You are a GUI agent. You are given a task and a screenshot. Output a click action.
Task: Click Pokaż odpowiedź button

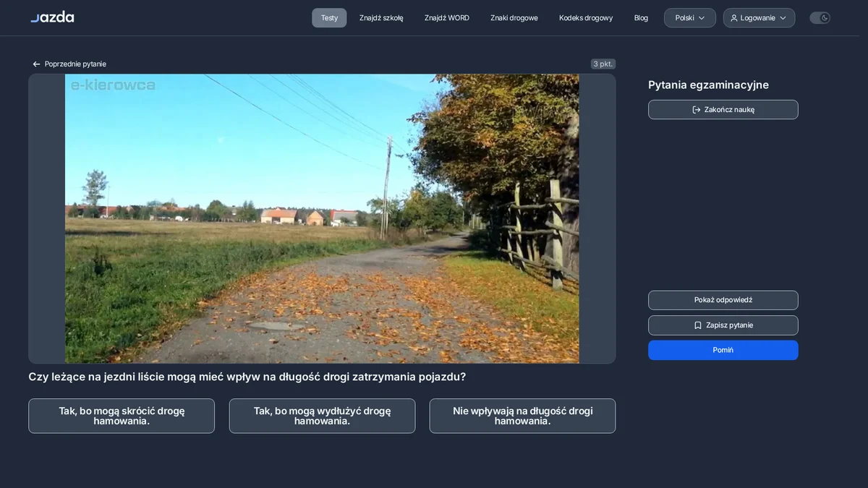click(723, 300)
